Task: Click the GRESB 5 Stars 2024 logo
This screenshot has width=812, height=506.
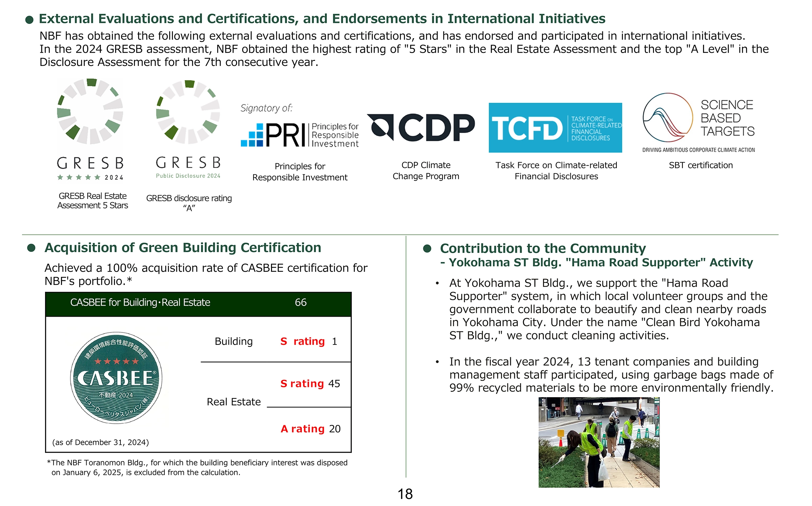Action: coord(90,129)
